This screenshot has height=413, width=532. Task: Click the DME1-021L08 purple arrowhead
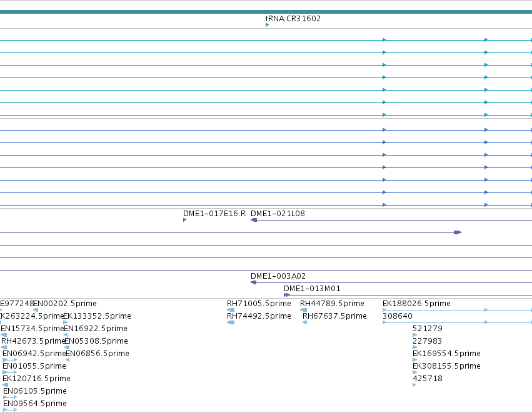click(254, 220)
